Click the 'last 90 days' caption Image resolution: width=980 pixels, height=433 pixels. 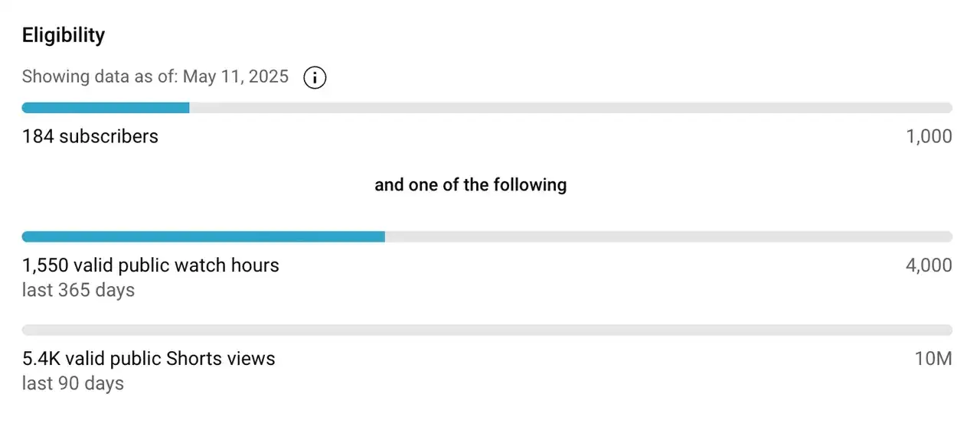[73, 383]
